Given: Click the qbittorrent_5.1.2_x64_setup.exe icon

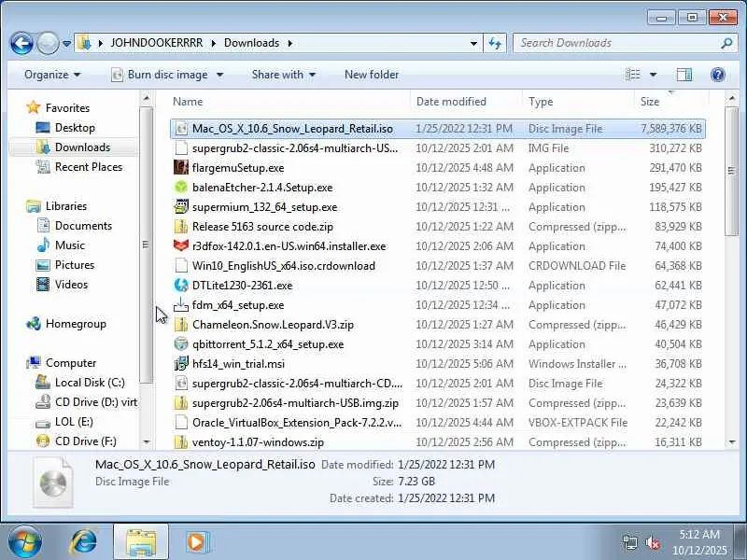Looking at the screenshot, I should (181, 343).
